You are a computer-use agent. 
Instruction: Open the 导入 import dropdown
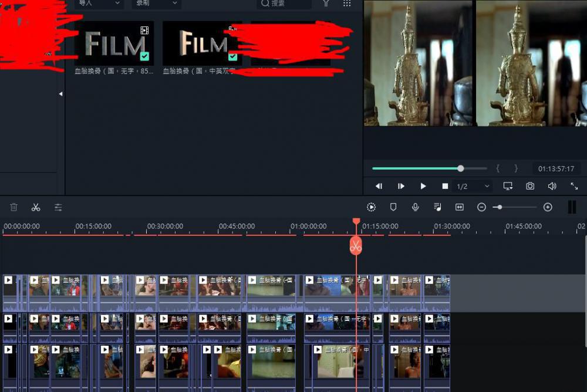[x=99, y=4]
